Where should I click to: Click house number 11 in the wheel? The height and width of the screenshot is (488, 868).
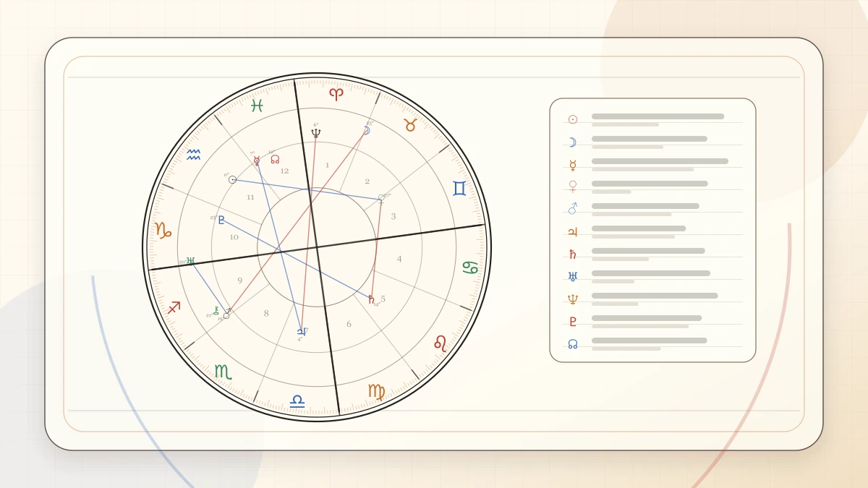(x=250, y=197)
